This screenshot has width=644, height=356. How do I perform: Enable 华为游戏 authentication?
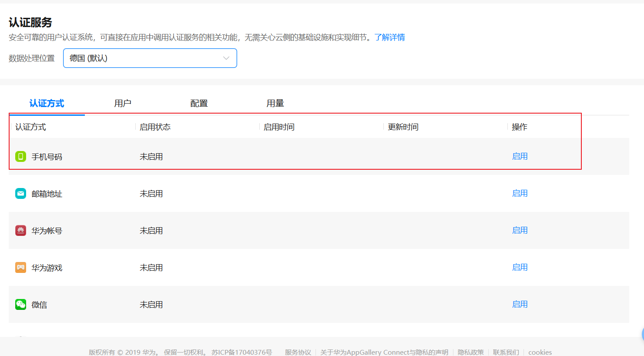tap(520, 267)
